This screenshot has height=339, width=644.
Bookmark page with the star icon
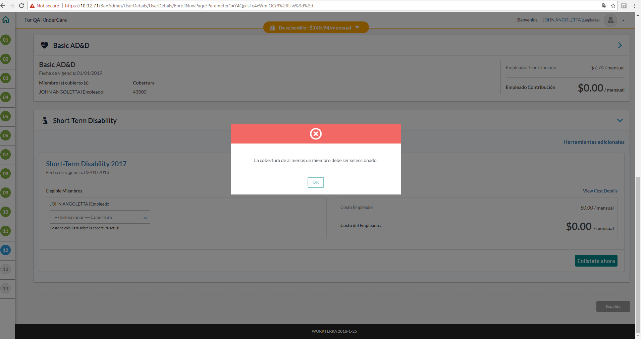click(x=613, y=6)
